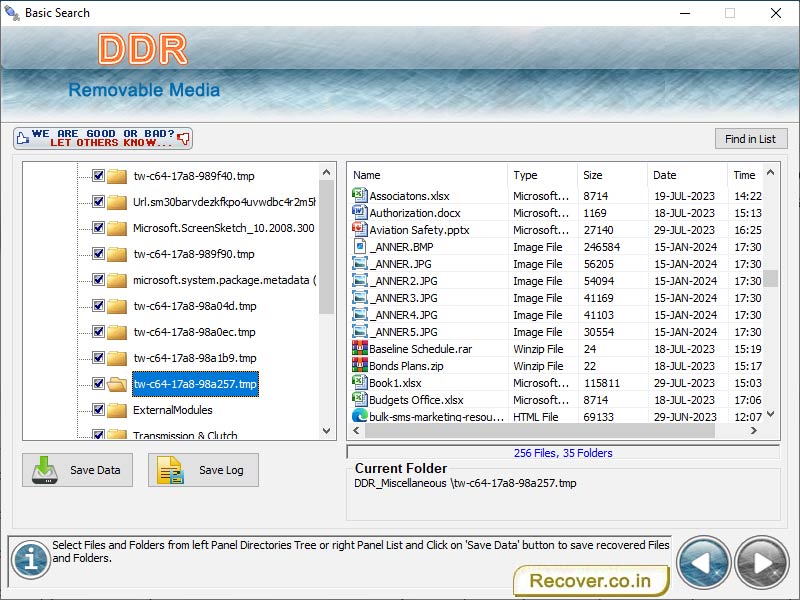Screen dimensions: 800x600
Task: Click the Word icon beside Authorization.docx
Action: point(360,212)
